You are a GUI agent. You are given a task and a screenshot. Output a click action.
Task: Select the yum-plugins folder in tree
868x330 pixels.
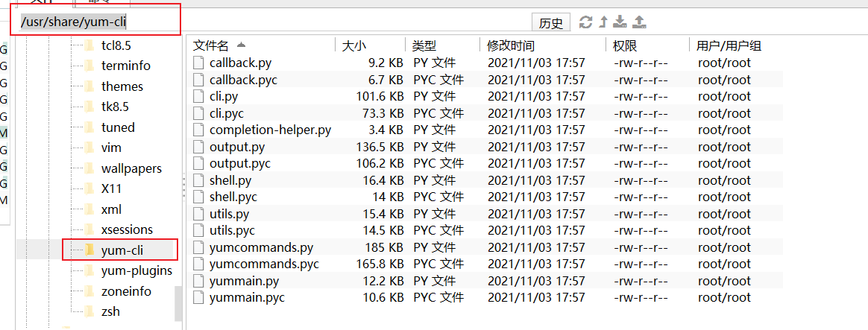(x=136, y=270)
